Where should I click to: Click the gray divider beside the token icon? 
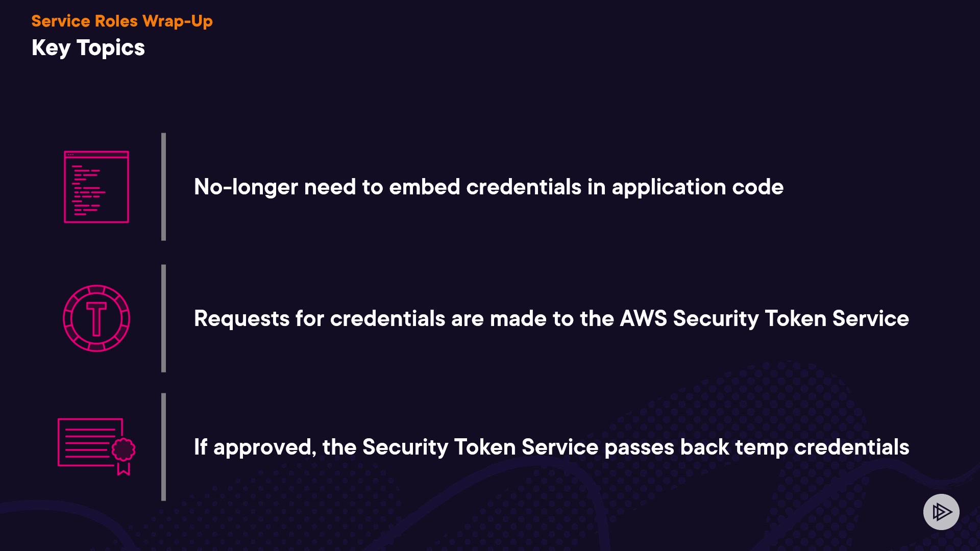click(x=163, y=318)
